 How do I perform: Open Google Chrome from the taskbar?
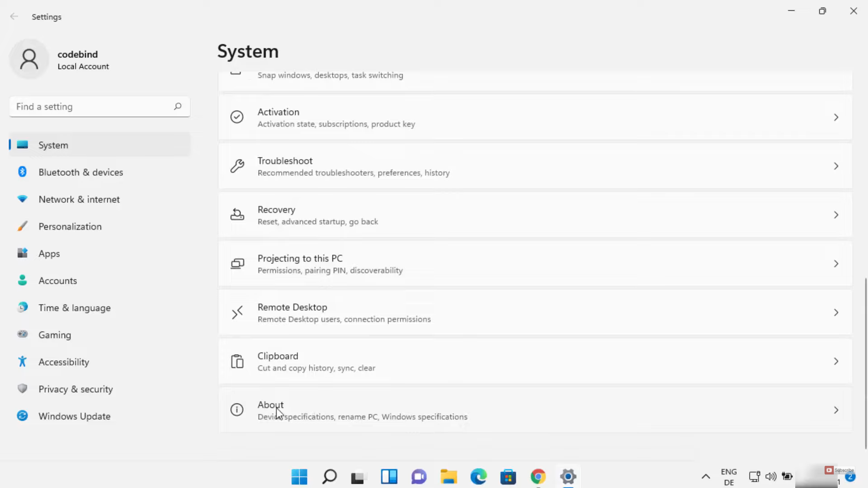(x=538, y=476)
